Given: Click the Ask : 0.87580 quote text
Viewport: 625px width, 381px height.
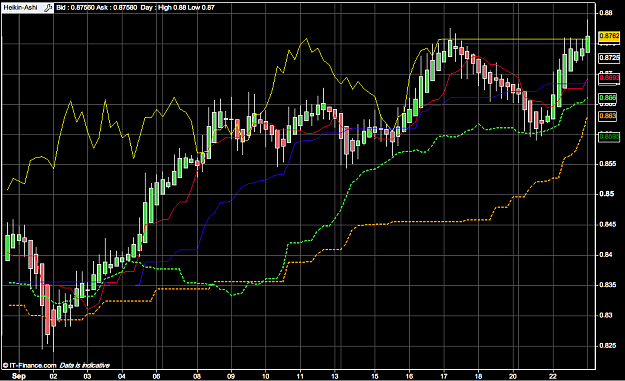Looking at the screenshot, I should [x=116, y=8].
